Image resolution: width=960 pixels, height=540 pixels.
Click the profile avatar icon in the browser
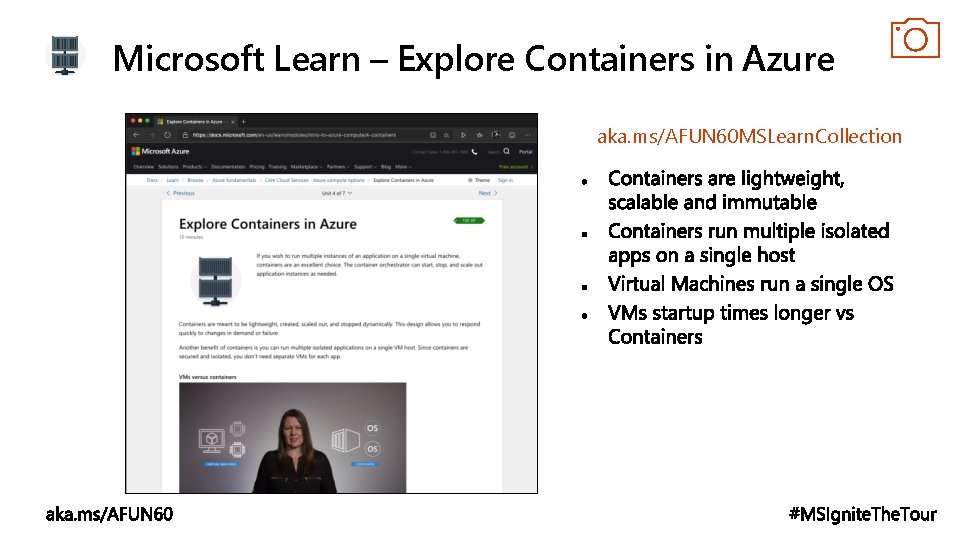(x=495, y=135)
